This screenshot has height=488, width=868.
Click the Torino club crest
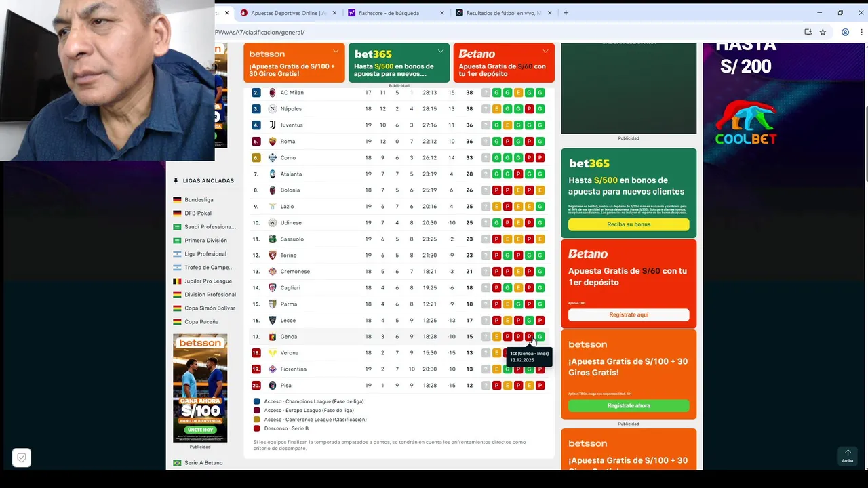273,256
